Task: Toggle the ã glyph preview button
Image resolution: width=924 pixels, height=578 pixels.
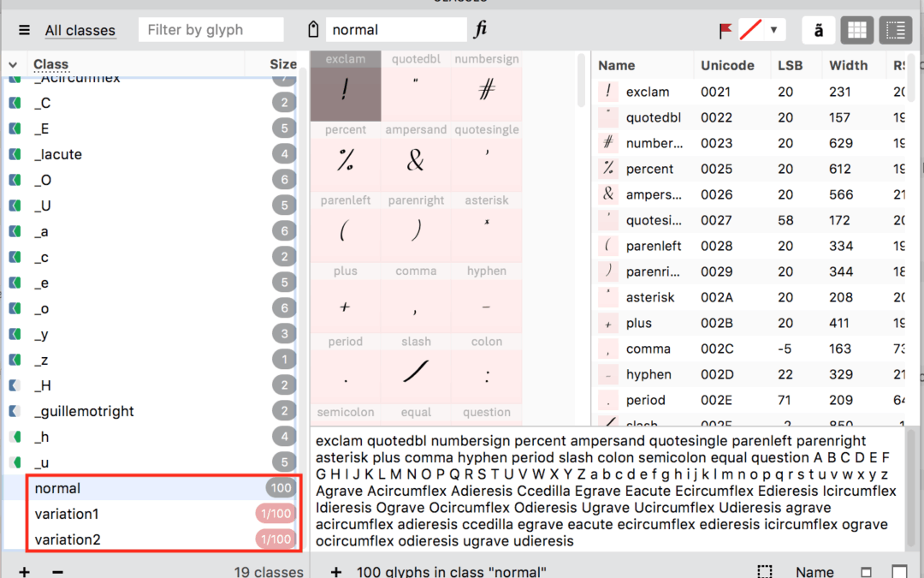Action: [x=819, y=30]
